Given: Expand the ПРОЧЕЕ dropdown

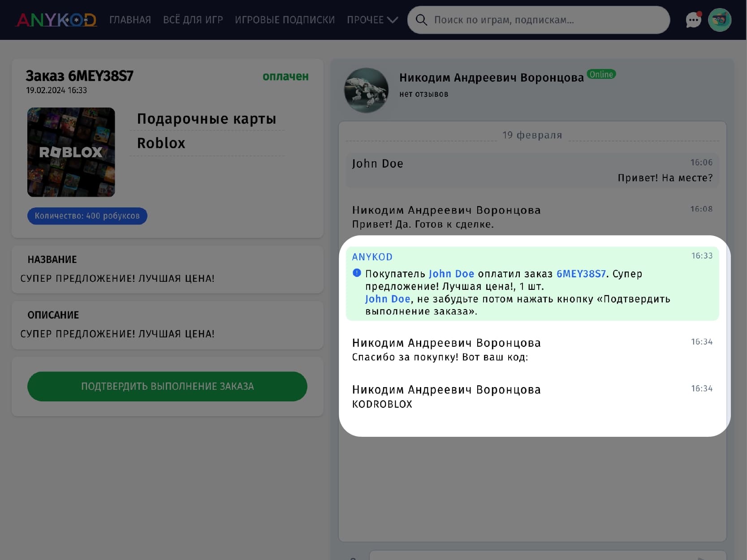Looking at the screenshot, I should point(372,20).
